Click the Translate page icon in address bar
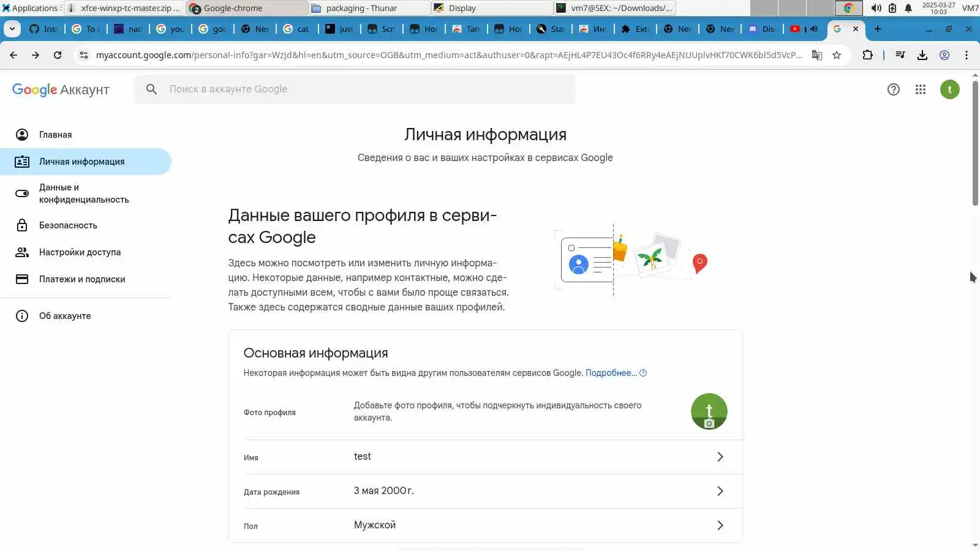The width and height of the screenshot is (980, 551). (x=817, y=55)
